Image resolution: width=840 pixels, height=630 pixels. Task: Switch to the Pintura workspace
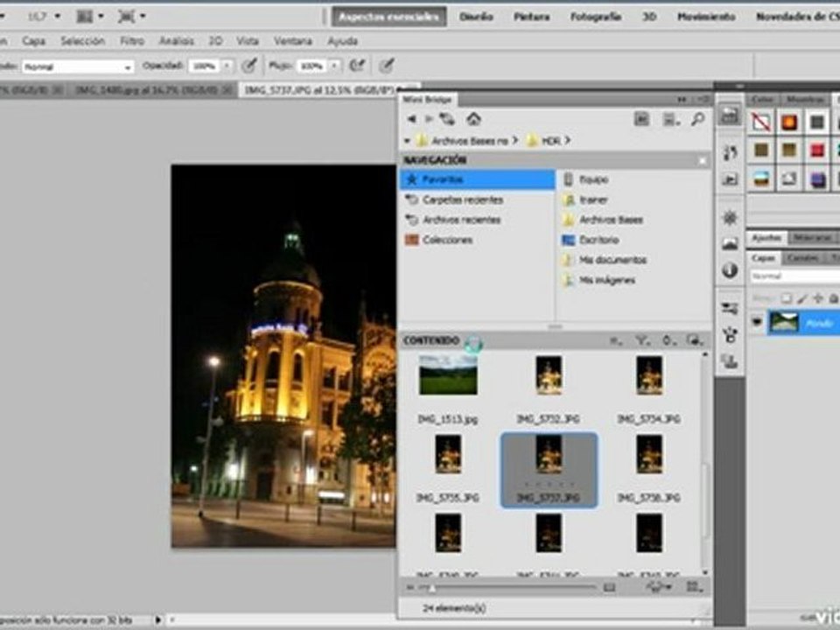[x=531, y=17]
